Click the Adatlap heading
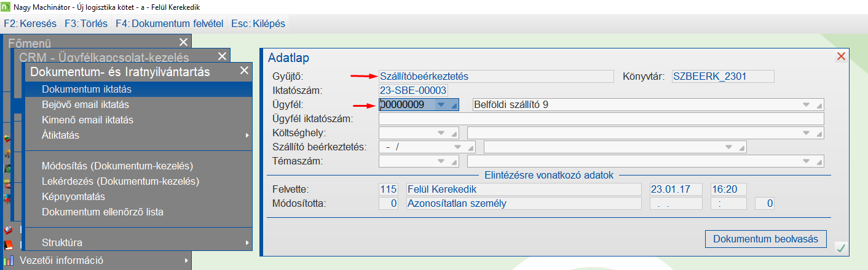The width and height of the screenshot is (868, 270). click(288, 58)
